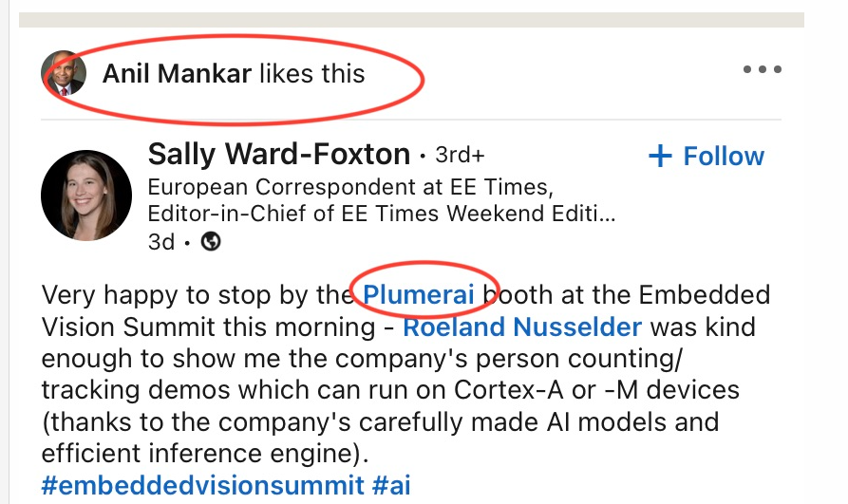Click the globe public visibility icon

[212, 241]
